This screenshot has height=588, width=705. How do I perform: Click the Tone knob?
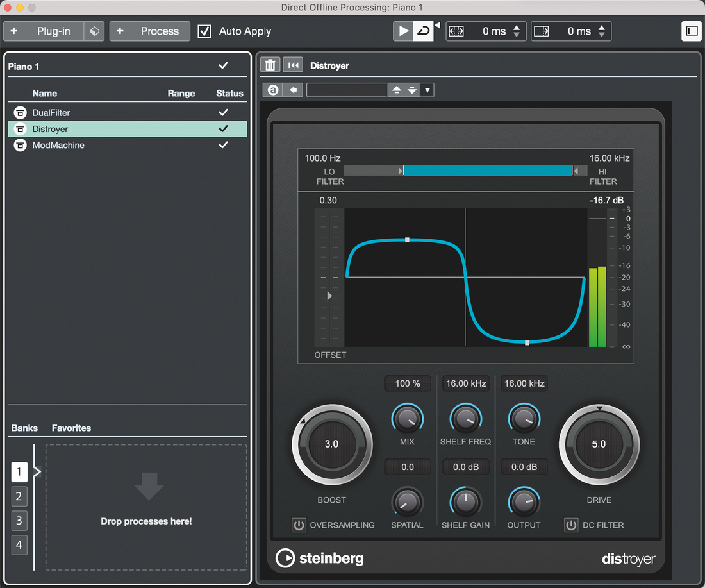(524, 418)
